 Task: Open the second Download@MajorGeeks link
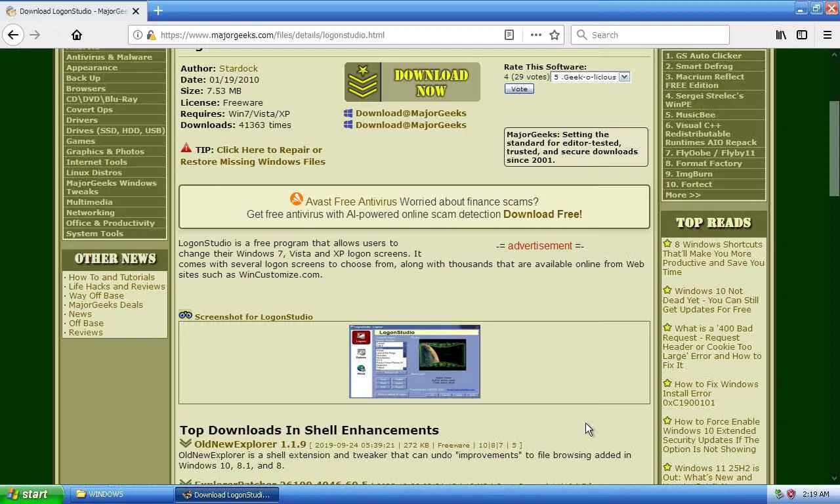pyautogui.click(x=411, y=125)
